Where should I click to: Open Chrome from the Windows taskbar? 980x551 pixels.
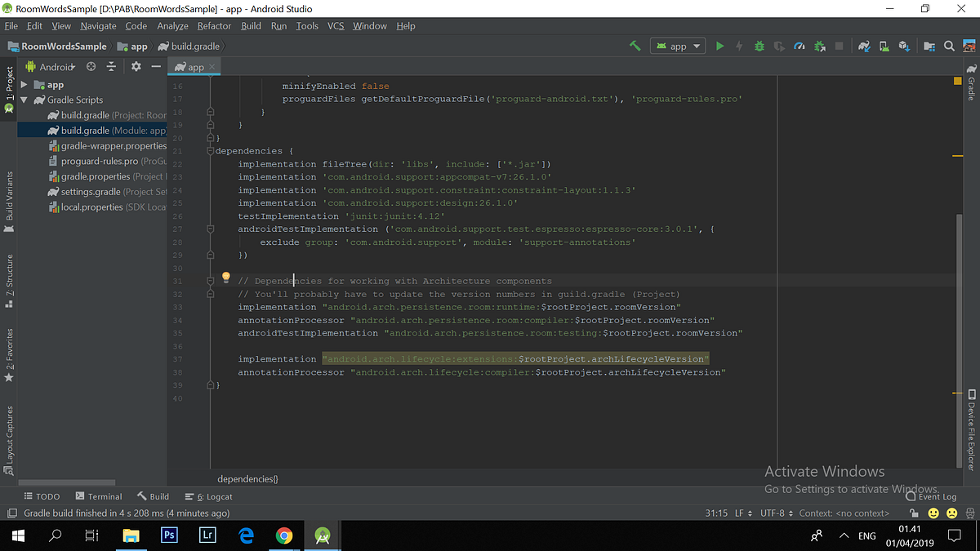[x=283, y=535]
